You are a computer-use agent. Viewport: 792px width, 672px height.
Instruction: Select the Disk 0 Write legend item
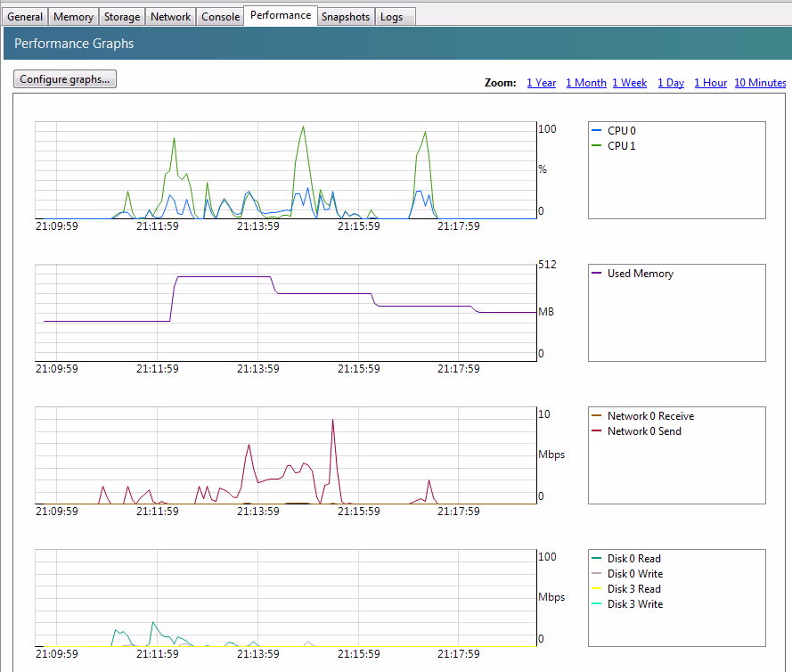pyautogui.click(x=634, y=574)
